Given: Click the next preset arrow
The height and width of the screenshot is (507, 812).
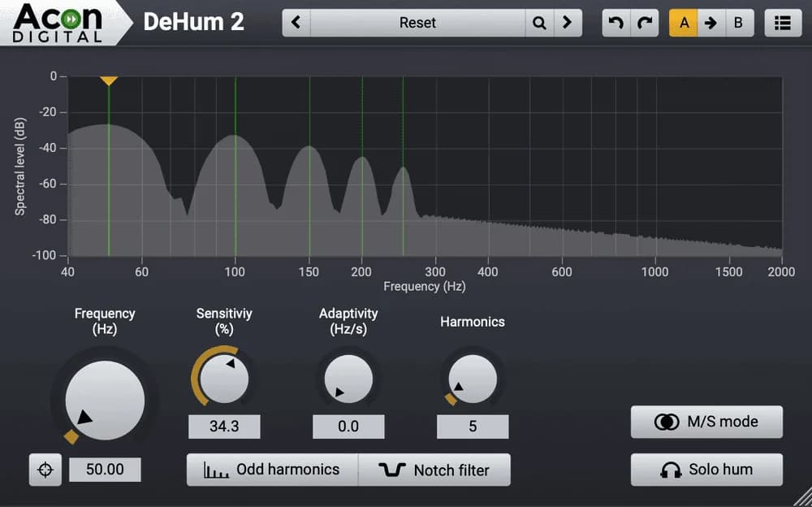Looking at the screenshot, I should click(x=568, y=23).
